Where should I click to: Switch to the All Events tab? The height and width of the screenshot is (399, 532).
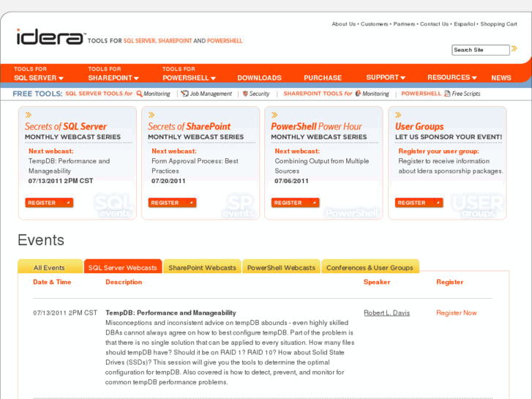point(50,266)
